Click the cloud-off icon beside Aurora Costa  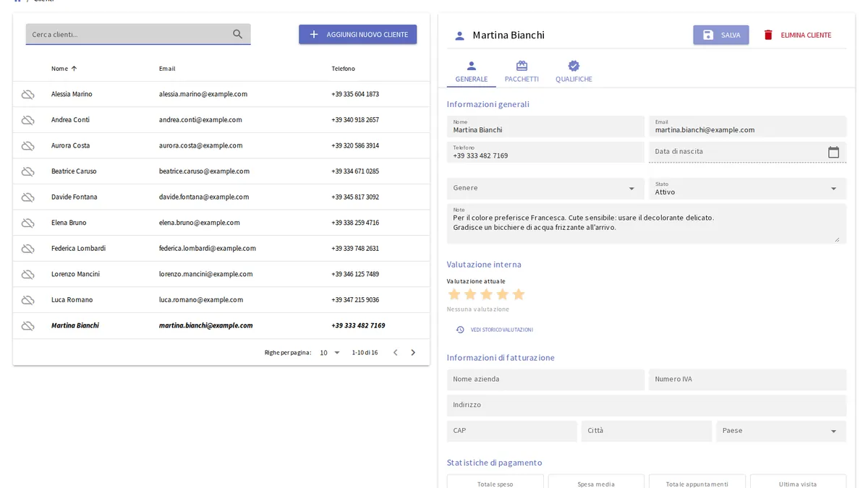point(27,145)
